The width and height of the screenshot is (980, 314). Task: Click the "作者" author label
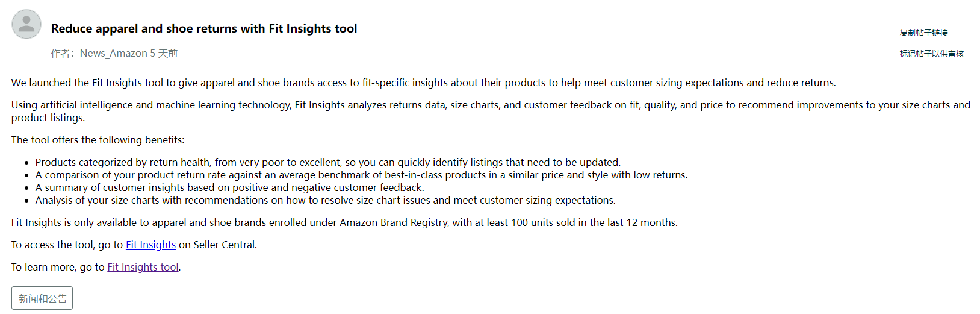61,54
